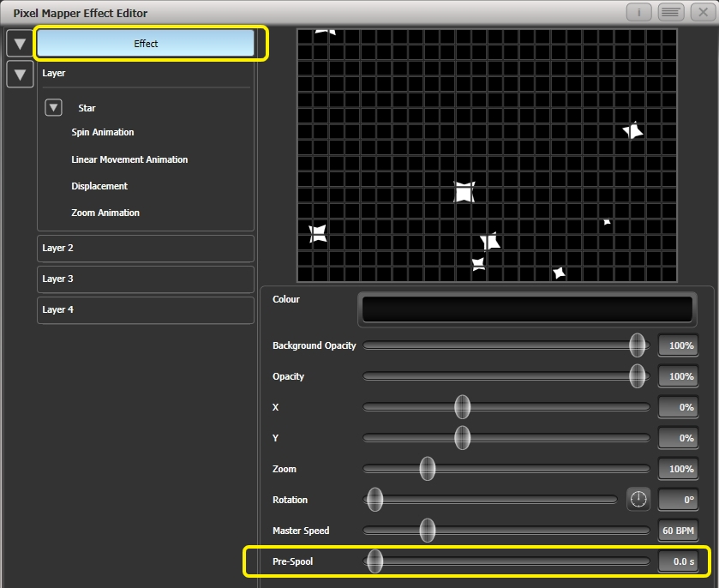The image size is (719, 588).
Task: Click the Zoom slider handle
Action: [428, 469]
